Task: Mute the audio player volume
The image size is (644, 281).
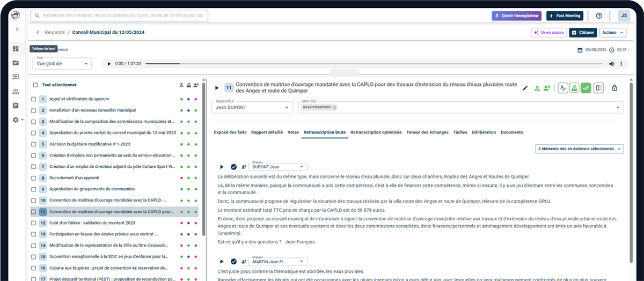Action: [611, 64]
